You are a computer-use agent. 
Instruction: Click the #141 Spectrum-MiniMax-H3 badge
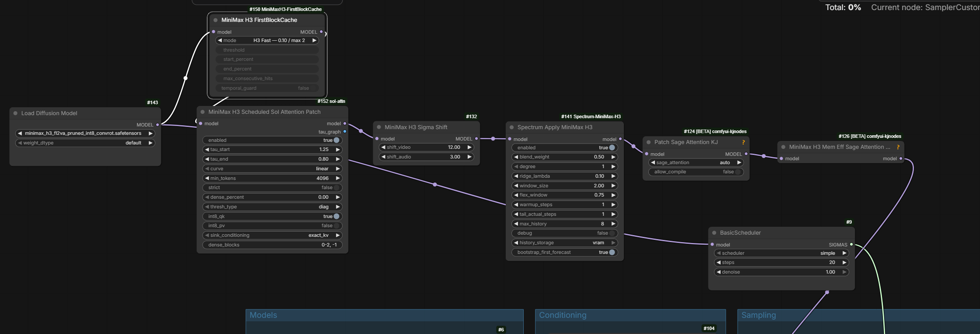[x=591, y=116]
